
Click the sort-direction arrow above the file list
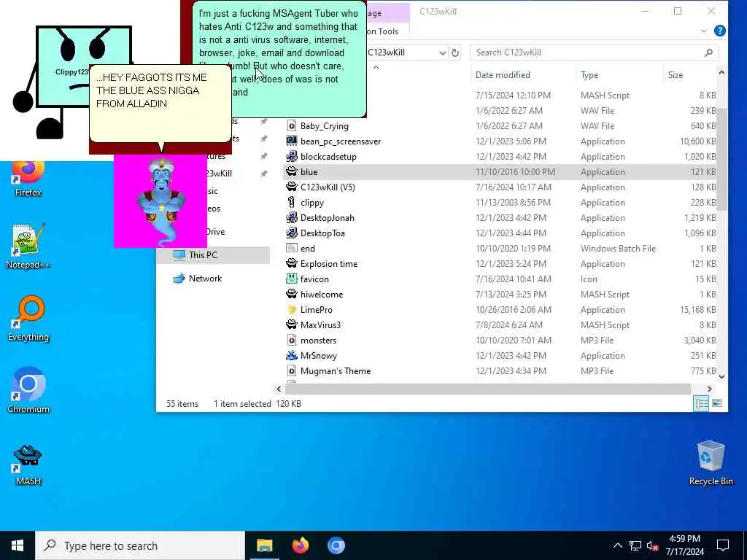tap(376, 67)
